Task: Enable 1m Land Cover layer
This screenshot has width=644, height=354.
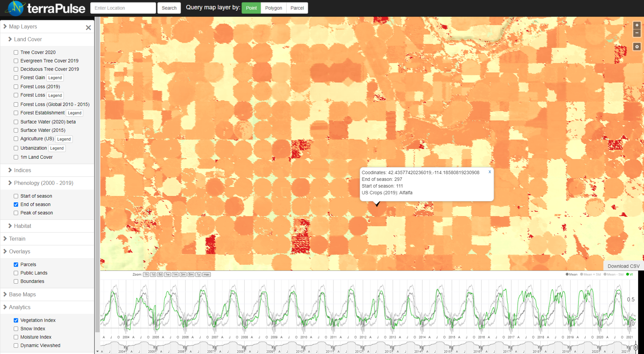Action: [16, 157]
